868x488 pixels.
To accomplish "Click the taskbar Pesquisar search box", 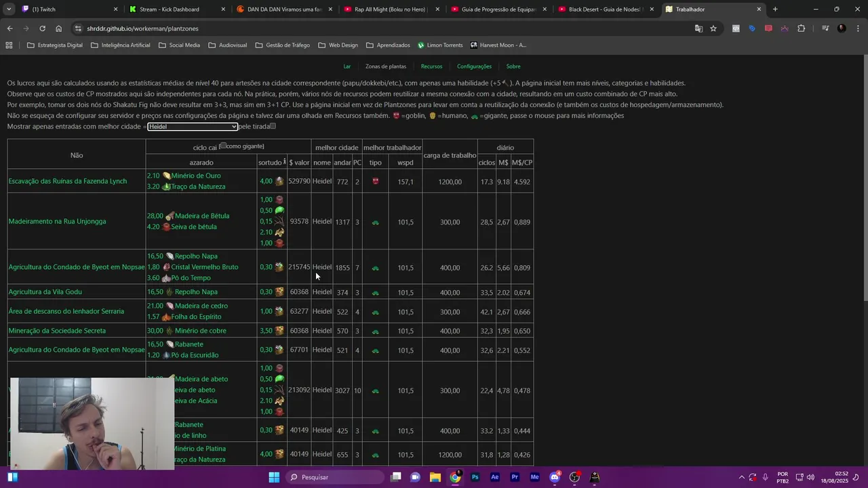I will tap(336, 477).
